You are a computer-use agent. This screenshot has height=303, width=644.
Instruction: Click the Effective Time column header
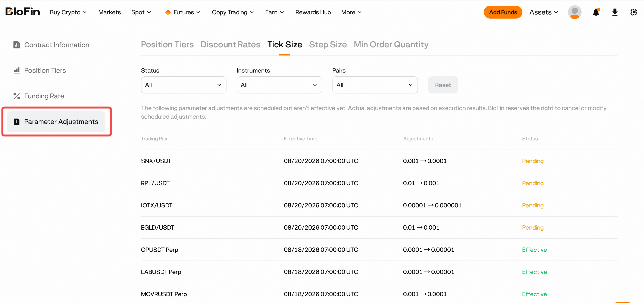[x=300, y=138]
